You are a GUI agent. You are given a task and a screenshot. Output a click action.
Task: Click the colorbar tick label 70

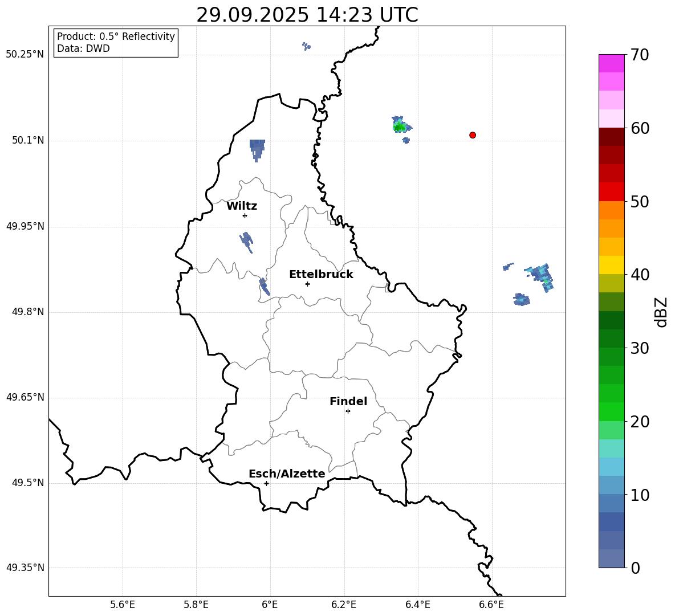pos(640,55)
